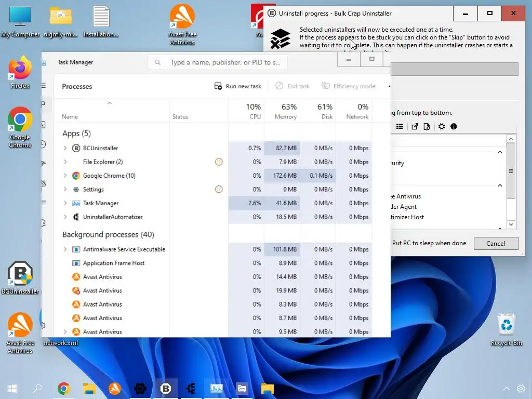Screen dimensions: 532x399
Task: Expand Antimalware Service Executable row
Action: click(65, 249)
